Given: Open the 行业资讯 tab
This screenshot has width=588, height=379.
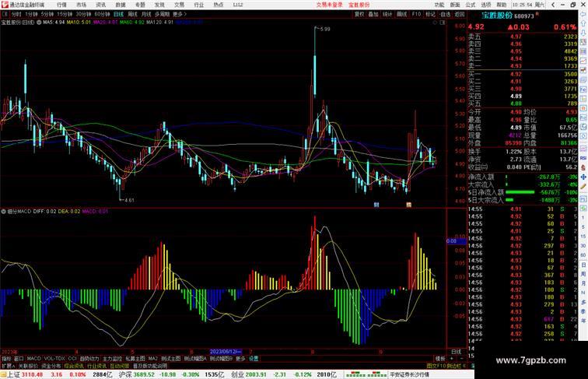Looking at the screenshot, I should (96, 366).
